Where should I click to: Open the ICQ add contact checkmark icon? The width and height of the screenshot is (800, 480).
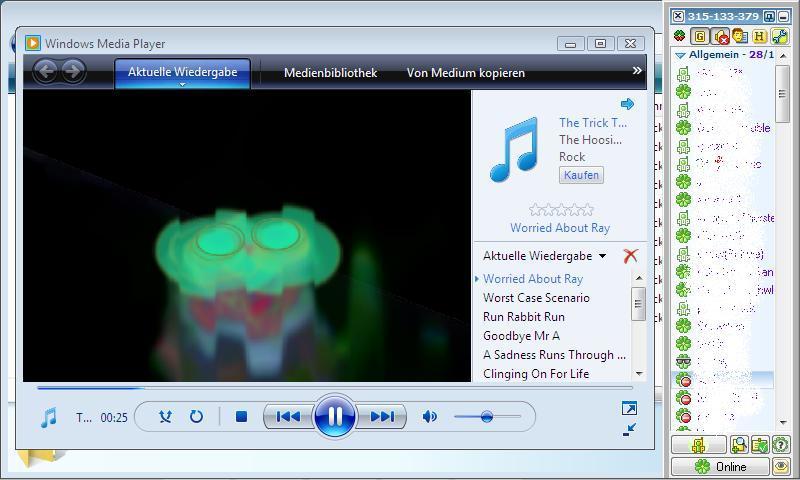click(759, 445)
